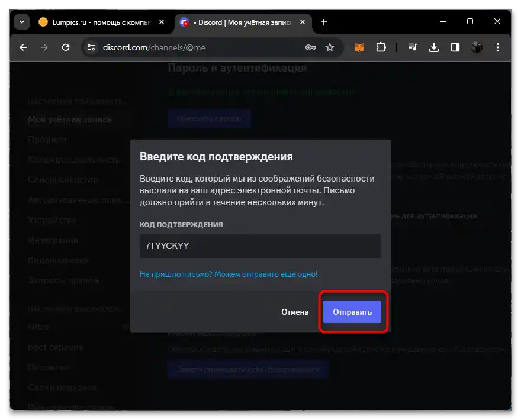
Task: Select the Discord Моя учётная запись tab
Action: click(243, 22)
